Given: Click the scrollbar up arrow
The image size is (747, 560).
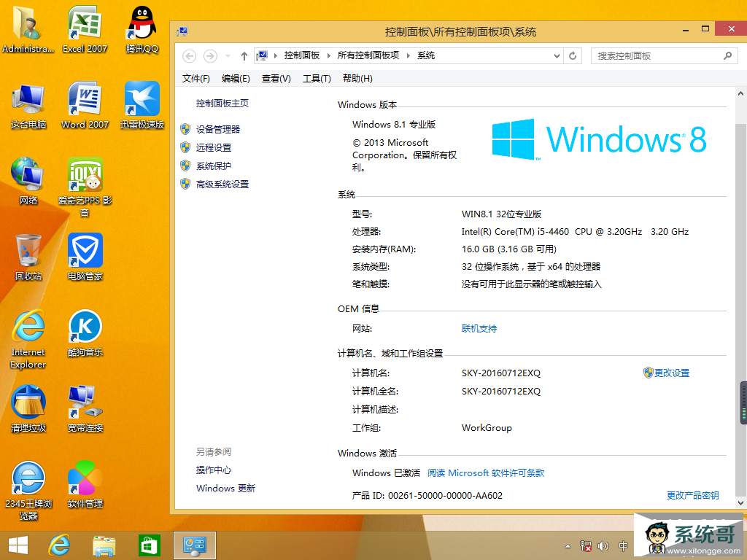Looking at the screenshot, I should click(741, 93).
